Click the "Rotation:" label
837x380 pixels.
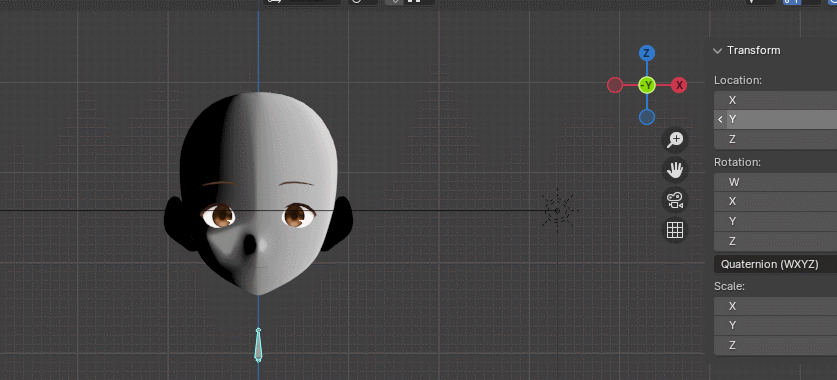tap(737, 162)
